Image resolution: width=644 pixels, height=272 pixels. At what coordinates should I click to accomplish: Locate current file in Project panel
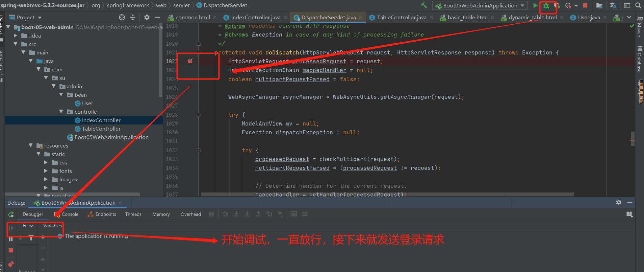pos(122,17)
